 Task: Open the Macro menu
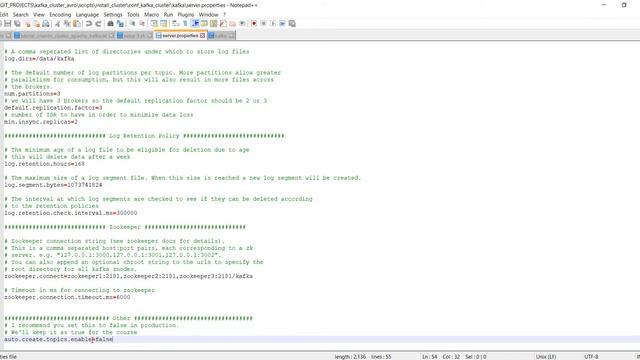(x=151, y=15)
